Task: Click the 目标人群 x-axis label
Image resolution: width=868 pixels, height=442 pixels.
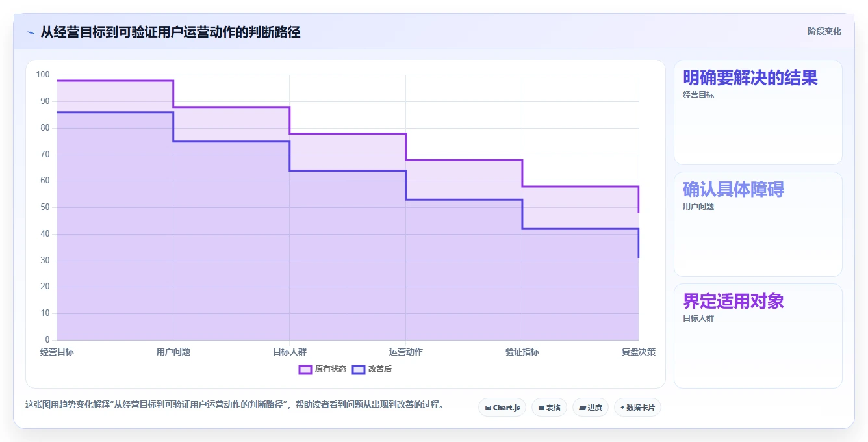Action: click(289, 352)
